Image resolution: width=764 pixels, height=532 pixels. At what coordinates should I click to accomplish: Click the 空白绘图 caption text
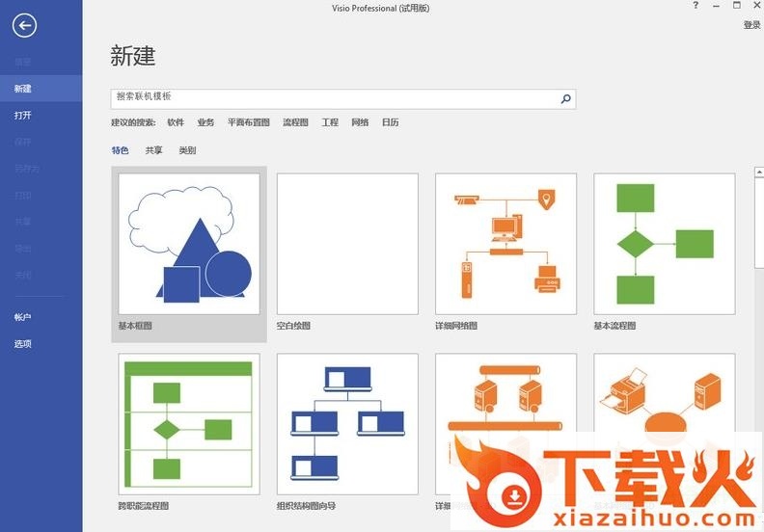coord(293,326)
